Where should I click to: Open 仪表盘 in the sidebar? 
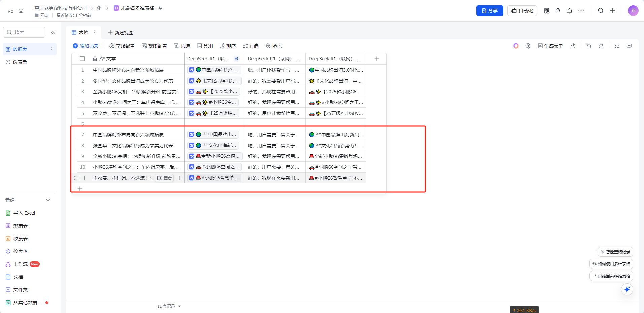pyautogui.click(x=20, y=62)
